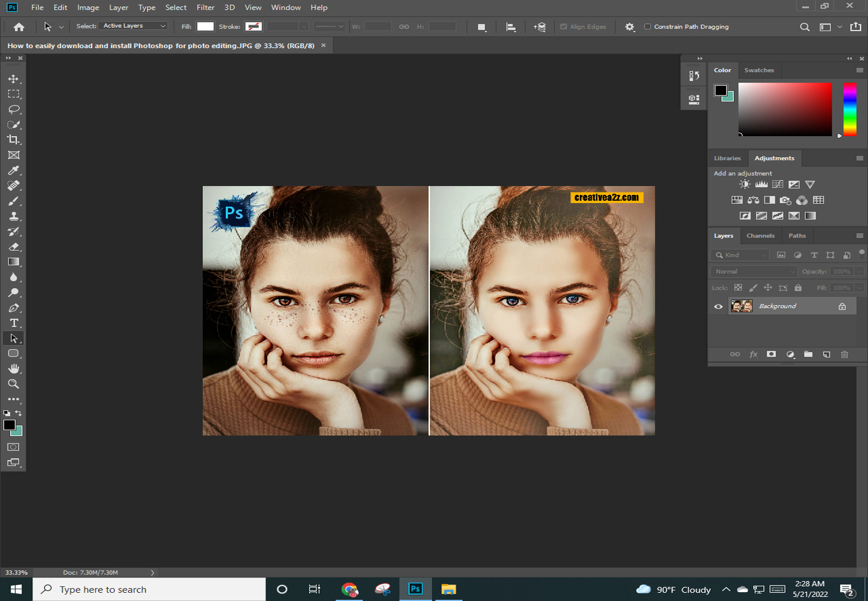868x601 pixels.
Task: Choose the Horizontal Type tool
Action: click(13, 323)
